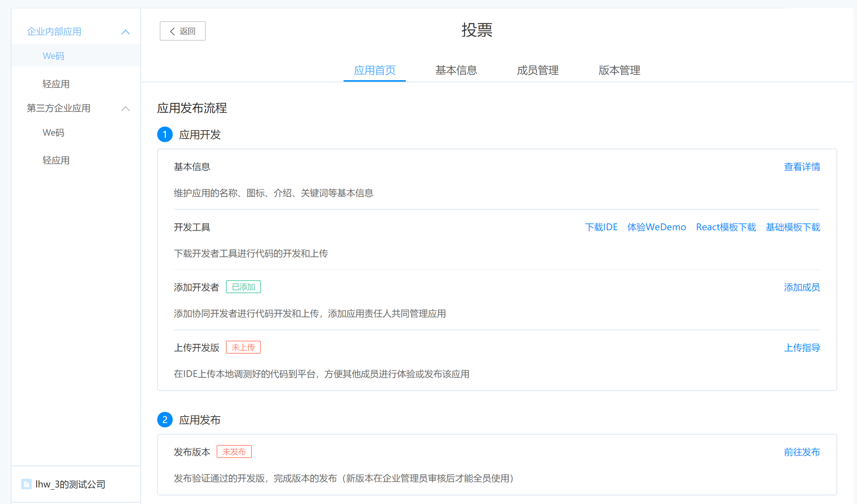The image size is (857, 504).
Task: Open 体验WeDemo
Action: [x=656, y=227]
